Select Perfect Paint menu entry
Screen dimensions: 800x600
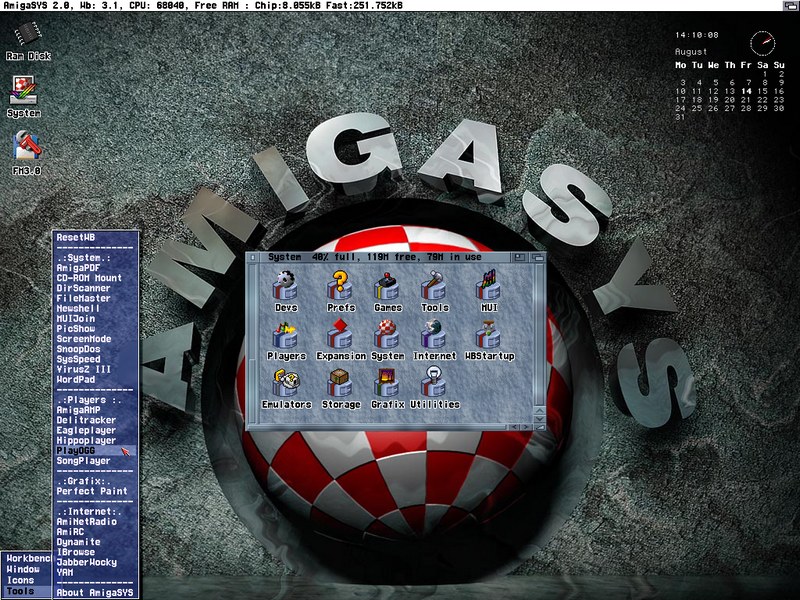click(91, 492)
